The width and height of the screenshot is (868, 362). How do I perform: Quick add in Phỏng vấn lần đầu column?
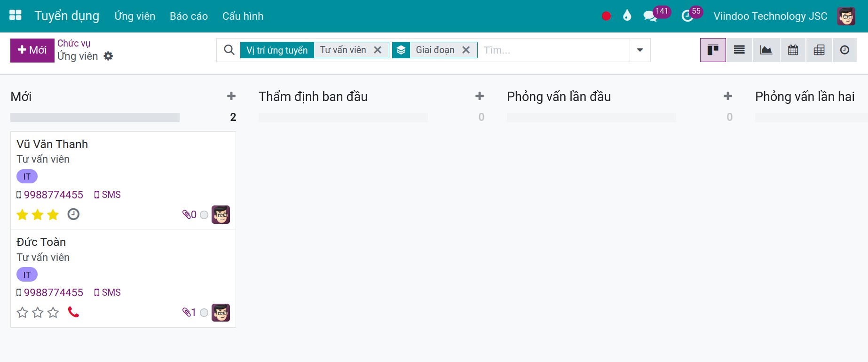pos(728,96)
